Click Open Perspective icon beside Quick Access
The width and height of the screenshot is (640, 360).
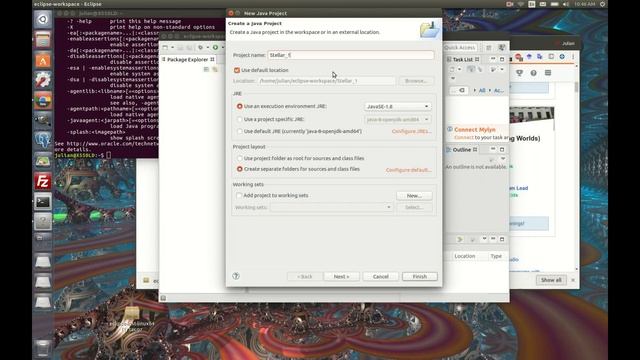tap(489, 48)
